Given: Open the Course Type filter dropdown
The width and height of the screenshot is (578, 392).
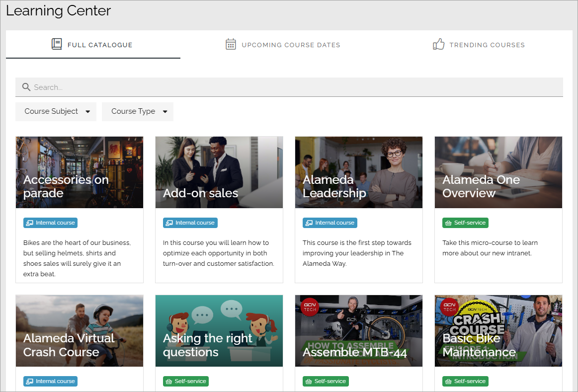Looking at the screenshot, I should tap(138, 112).
